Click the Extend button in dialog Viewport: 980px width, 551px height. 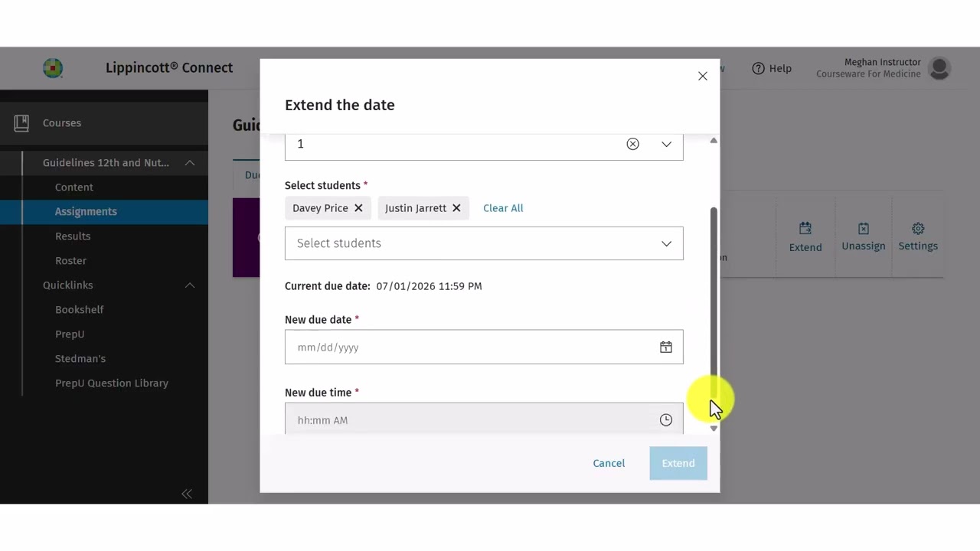[x=678, y=463]
